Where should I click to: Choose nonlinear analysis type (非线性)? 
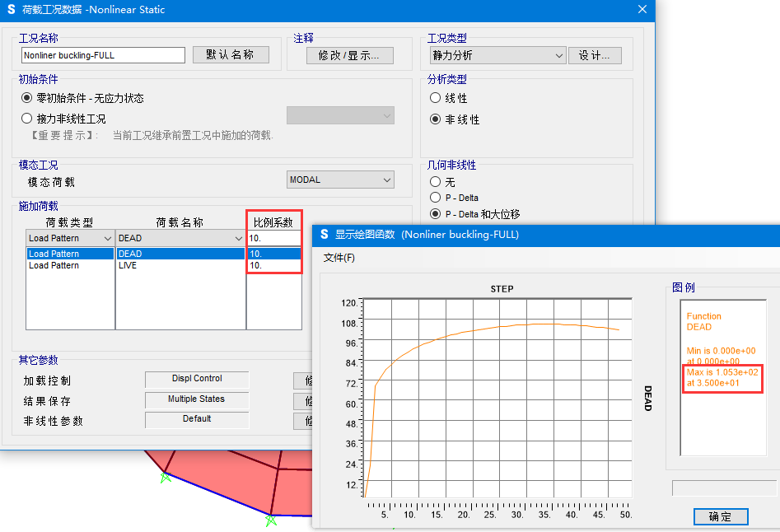(436, 119)
